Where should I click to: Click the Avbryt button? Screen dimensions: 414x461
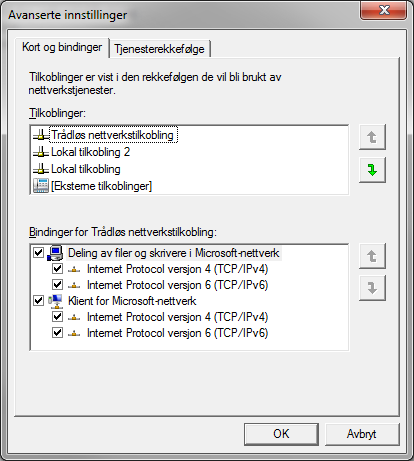[362, 434]
